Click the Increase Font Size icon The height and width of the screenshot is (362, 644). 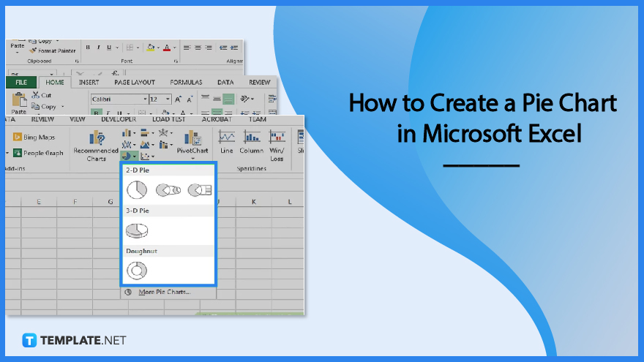click(x=179, y=99)
